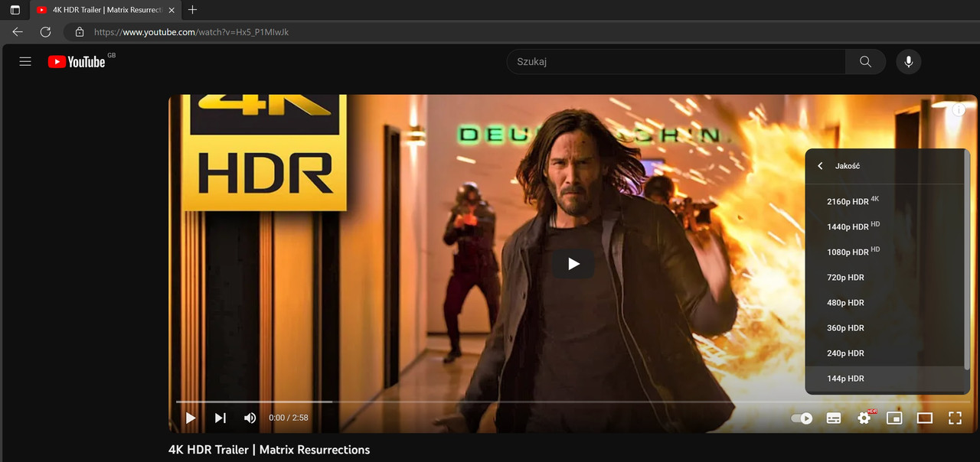Viewport: 980px width, 462px height.
Task: Click the 0:00 / 2:58 time display
Action: (289, 418)
